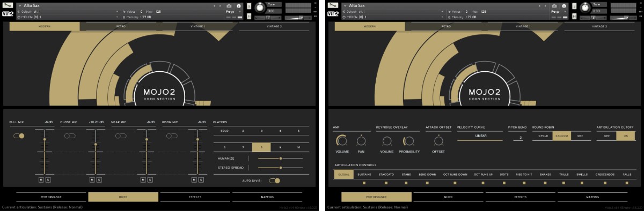Mute the Full Mix channel with M
This screenshot has height=211, width=644.
click(x=41, y=179)
